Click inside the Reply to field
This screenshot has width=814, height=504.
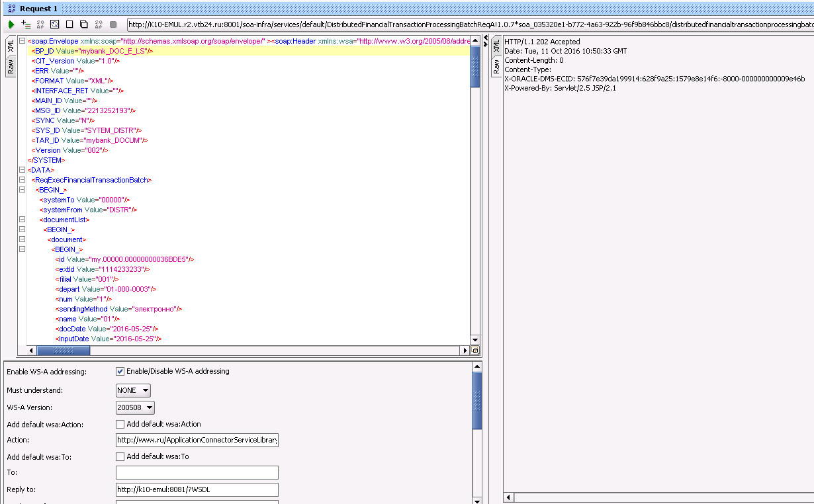(x=197, y=489)
